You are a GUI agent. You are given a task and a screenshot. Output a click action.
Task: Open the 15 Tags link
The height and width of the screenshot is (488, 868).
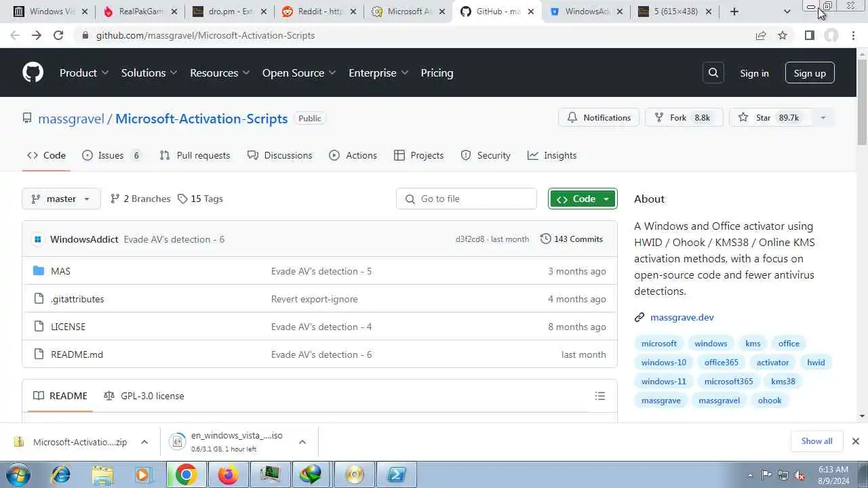[x=200, y=199]
